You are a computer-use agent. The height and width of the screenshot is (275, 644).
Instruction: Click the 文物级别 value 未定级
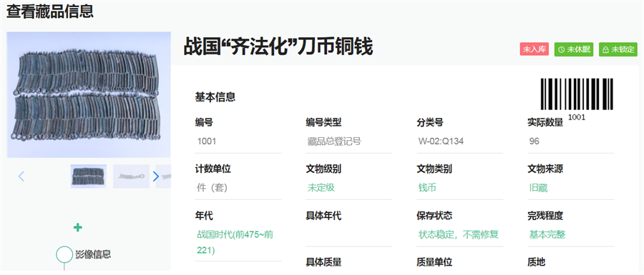click(321, 188)
